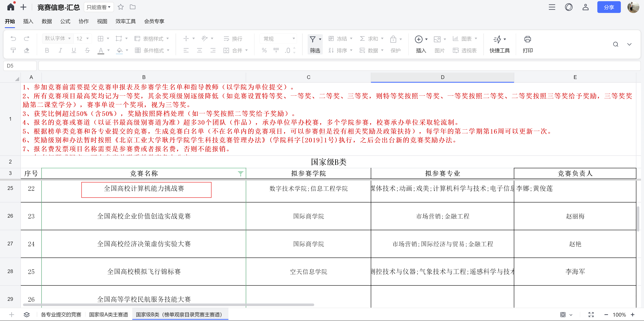Click the user avatar

tap(633, 7)
